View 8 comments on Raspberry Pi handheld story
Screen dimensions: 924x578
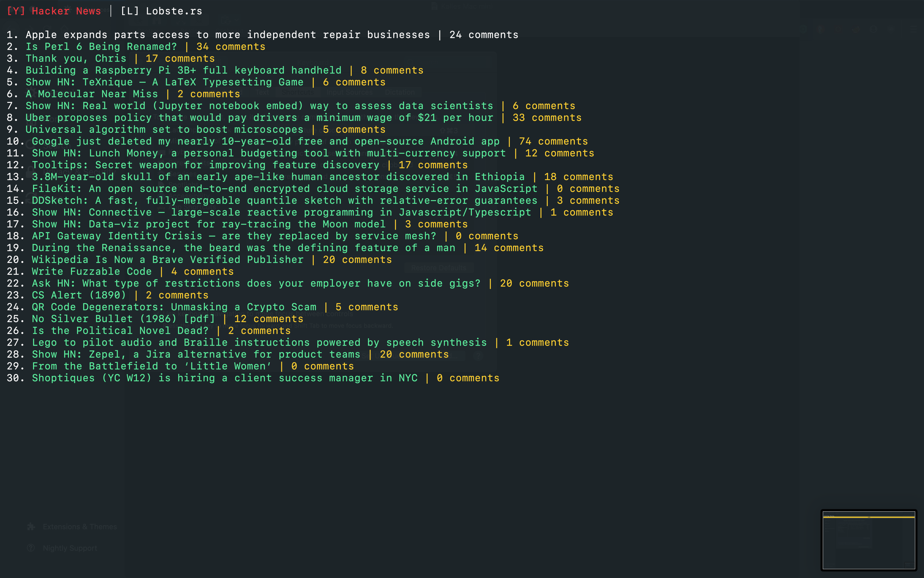[x=392, y=70]
